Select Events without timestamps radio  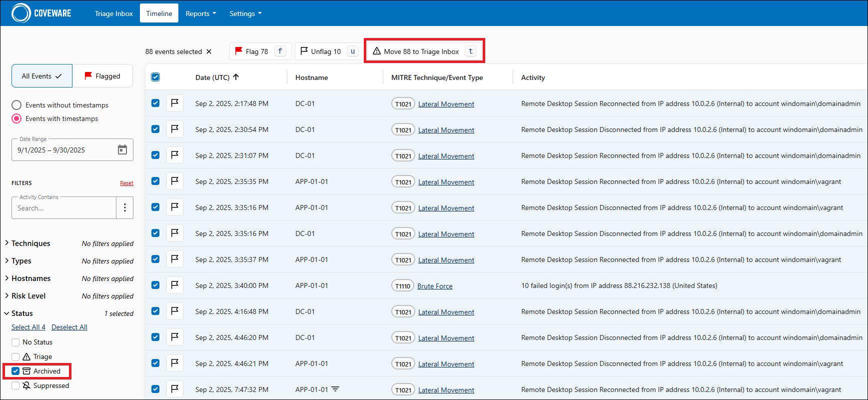(x=16, y=105)
